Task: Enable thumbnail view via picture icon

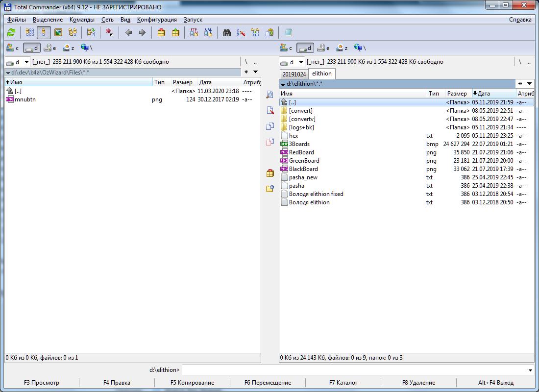Action: [x=58, y=33]
